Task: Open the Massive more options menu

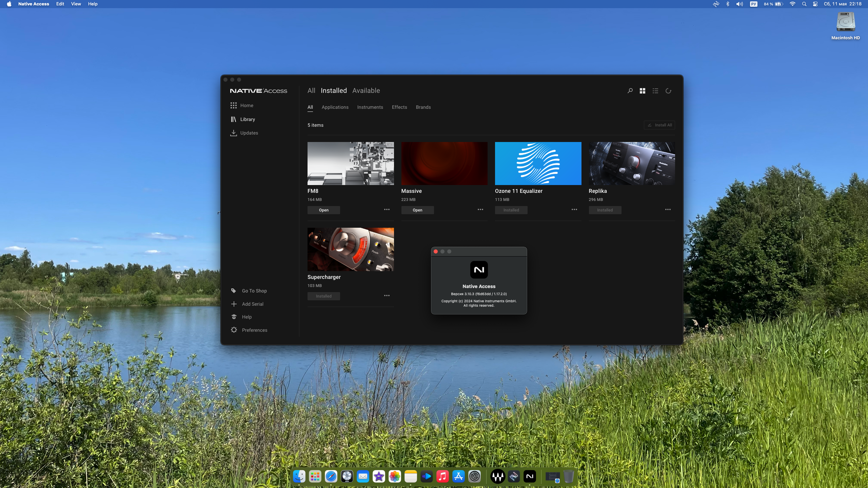Action: (x=480, y=210)
